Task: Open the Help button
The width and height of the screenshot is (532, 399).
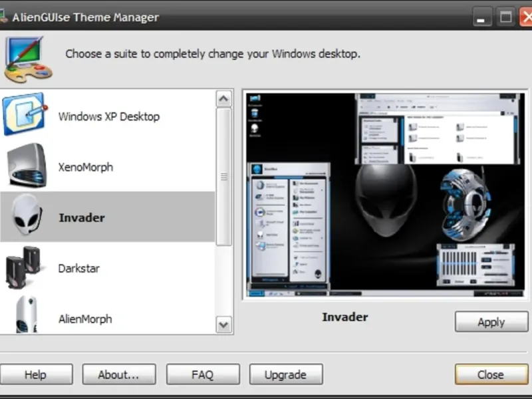Action: point(36,374)
